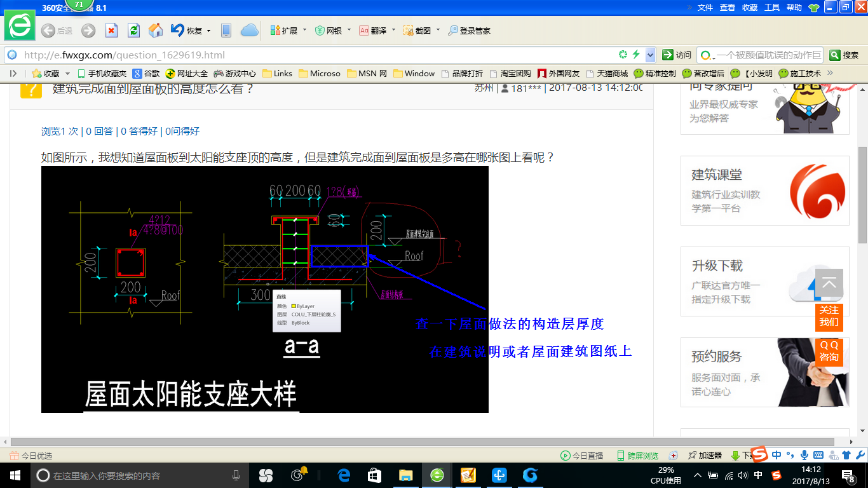868x488 pixels.
Task: Open 今日直播 in status bar
Action: (581, 456)
